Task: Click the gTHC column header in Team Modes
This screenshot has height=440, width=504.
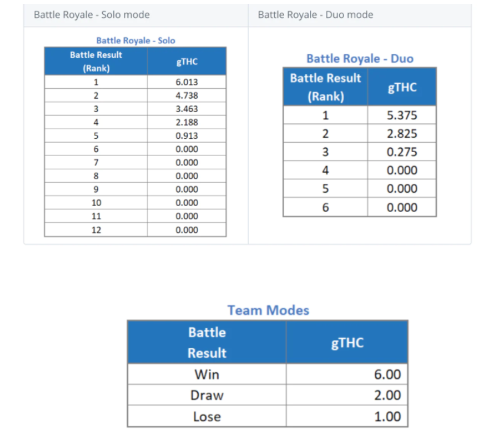Action: pos(347,343)
